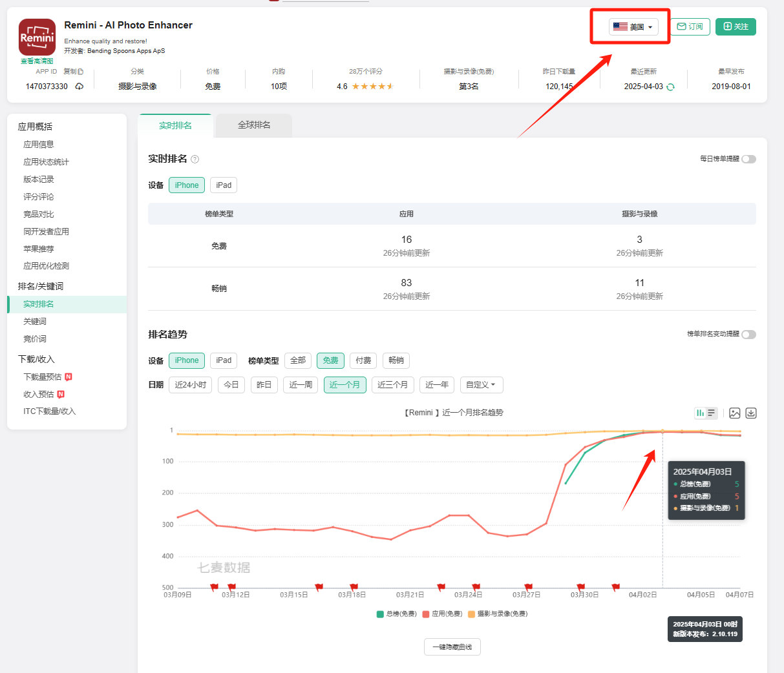Click the 摄影与录像(免费) orange legend swatch
This screenshot has height=673, width=784.
click(x=471, y=614)
